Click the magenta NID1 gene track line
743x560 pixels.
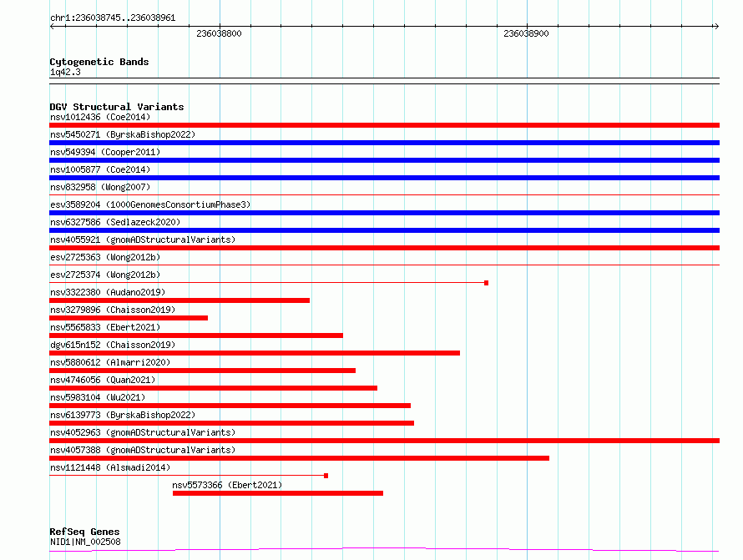point(384,550)
